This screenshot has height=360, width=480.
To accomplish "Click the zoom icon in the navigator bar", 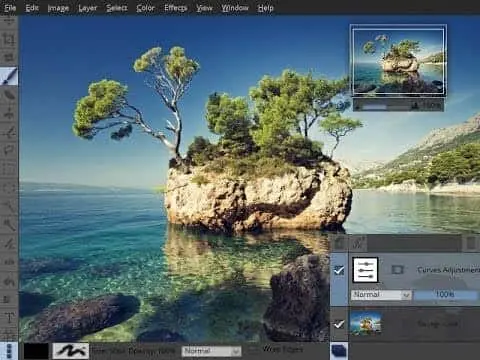I will click(415, 106).
